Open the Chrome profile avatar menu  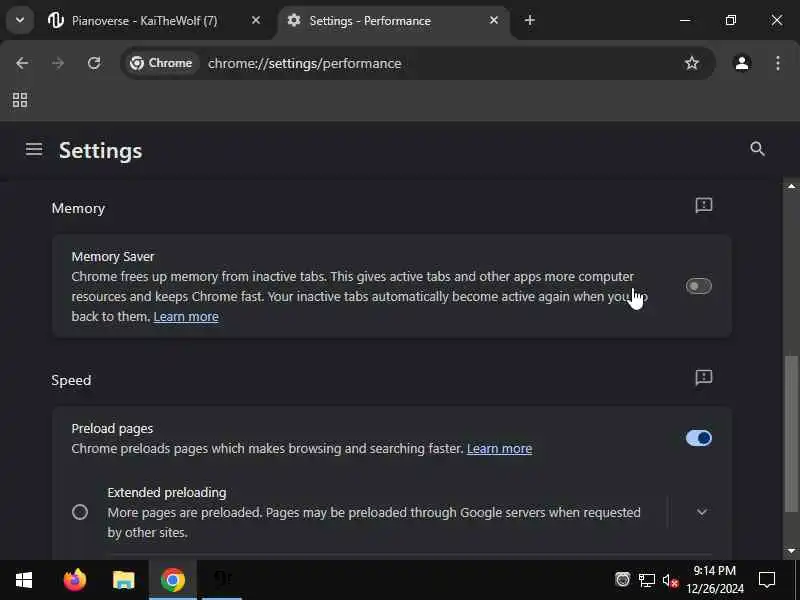click(x=742, y=63)
